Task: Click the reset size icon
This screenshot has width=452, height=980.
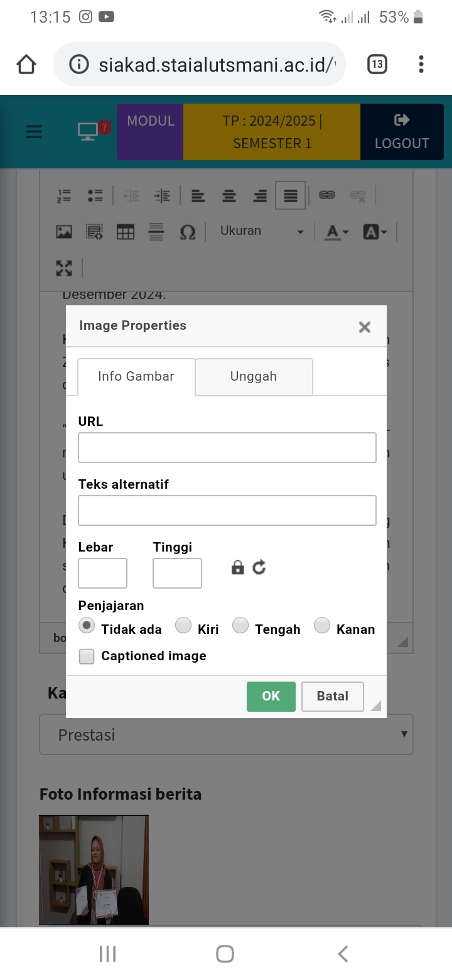Action: [259, 568]
